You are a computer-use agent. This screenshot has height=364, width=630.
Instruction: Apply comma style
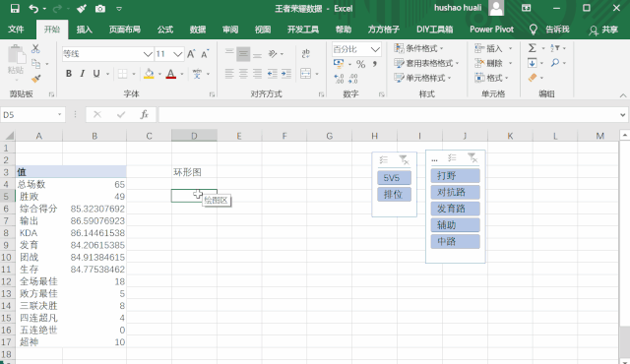(x=374, y=64)
